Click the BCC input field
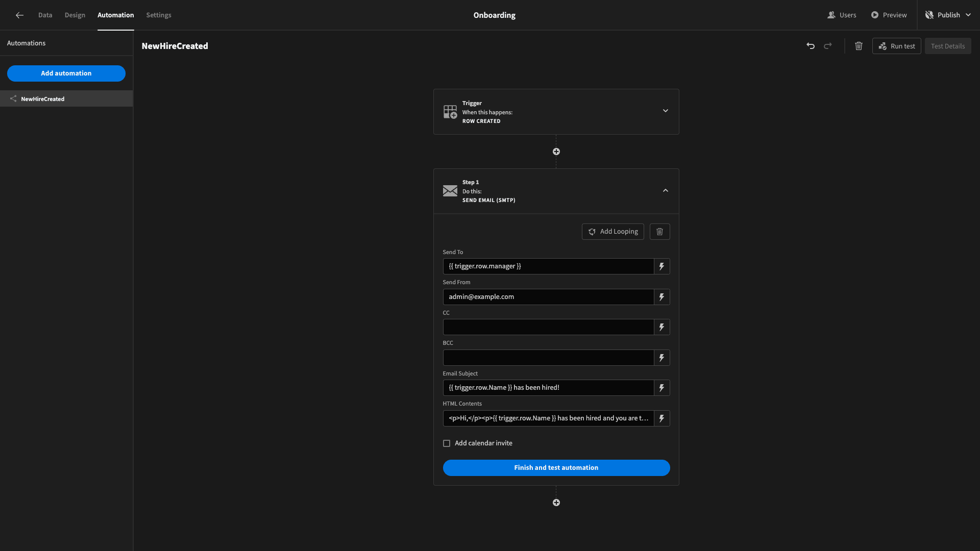The width and height of the screenshot is (980, 551). pyautogui.click(x=548, y=358)
